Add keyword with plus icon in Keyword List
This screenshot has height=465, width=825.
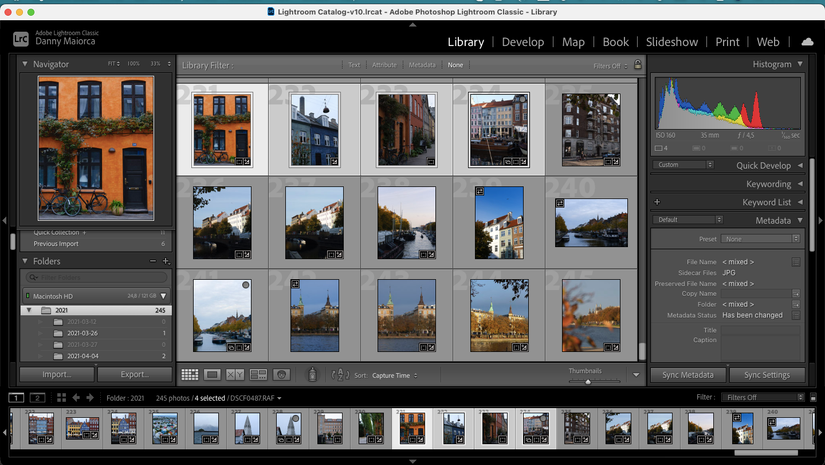pos(657,201)
